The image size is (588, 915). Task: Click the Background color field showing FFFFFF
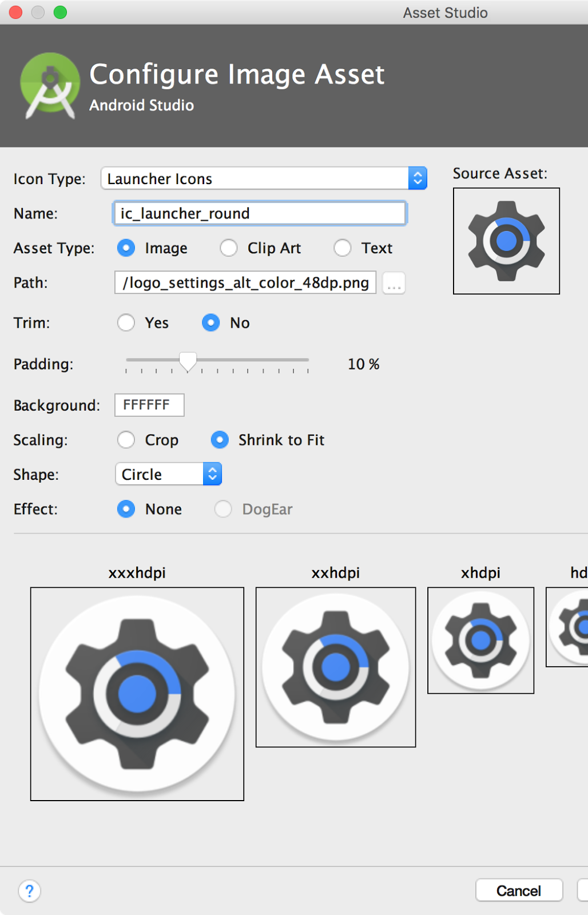149,405
